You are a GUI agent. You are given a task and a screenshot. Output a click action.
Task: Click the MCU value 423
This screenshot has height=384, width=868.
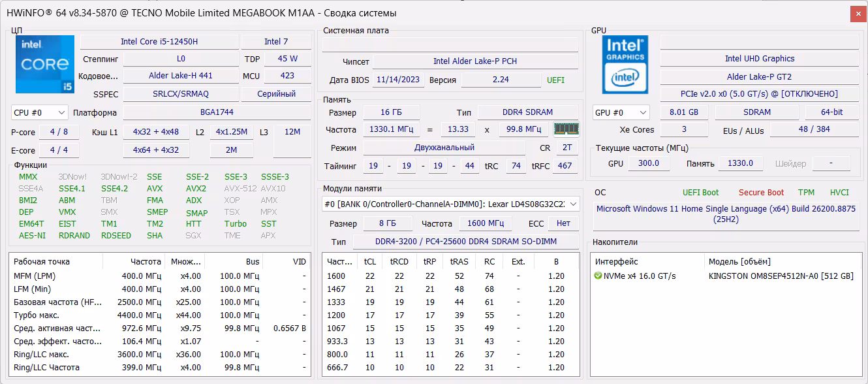288,76
